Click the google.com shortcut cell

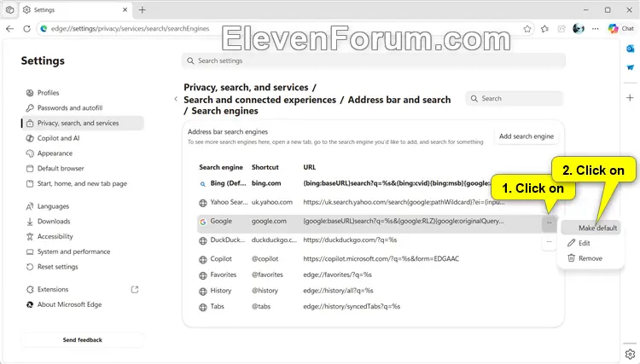269,221
